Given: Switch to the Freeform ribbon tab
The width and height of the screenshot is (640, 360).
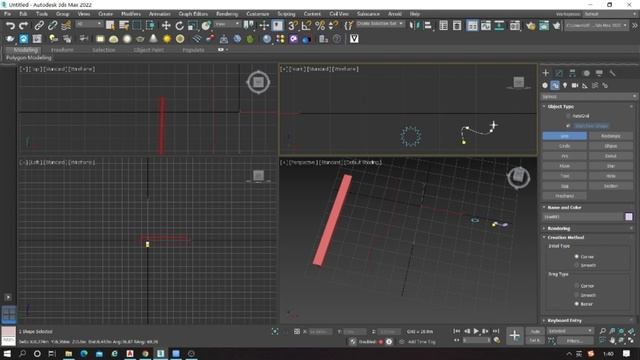Looking at the screenshot, I should [x=62, y=50].
